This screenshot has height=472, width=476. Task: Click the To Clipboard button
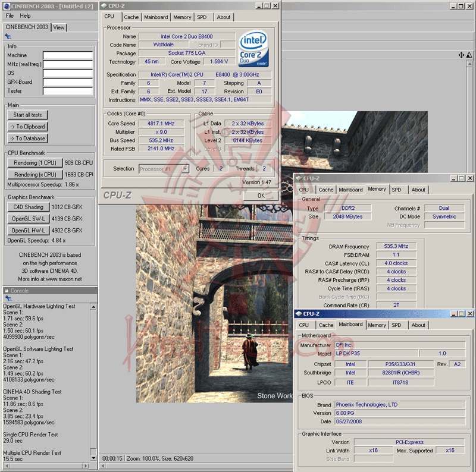27,127
